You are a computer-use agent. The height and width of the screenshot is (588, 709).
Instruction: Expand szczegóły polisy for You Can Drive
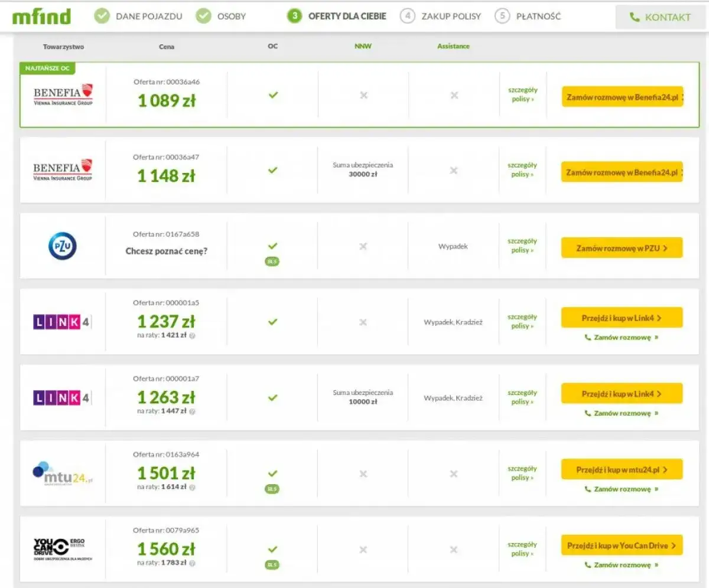[x=522, y=549]
